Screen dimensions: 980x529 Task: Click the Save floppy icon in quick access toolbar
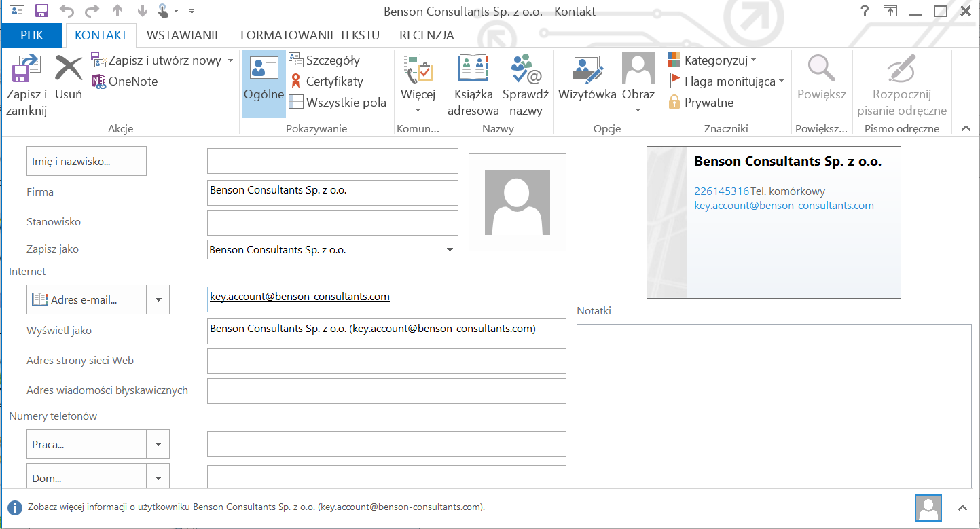tap(41, 11)
